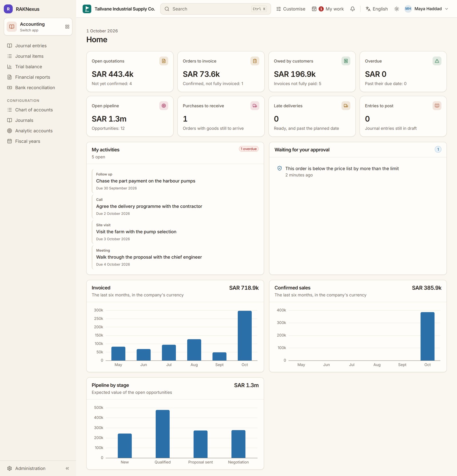
Task: Click the RAKNexus logo badge
Action: click(x=8, y=9)
